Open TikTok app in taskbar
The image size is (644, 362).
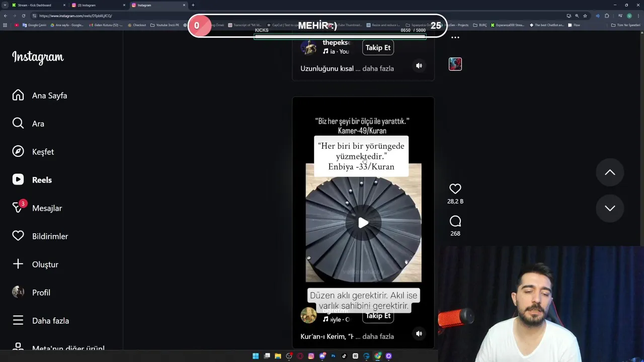coord(344,356)
